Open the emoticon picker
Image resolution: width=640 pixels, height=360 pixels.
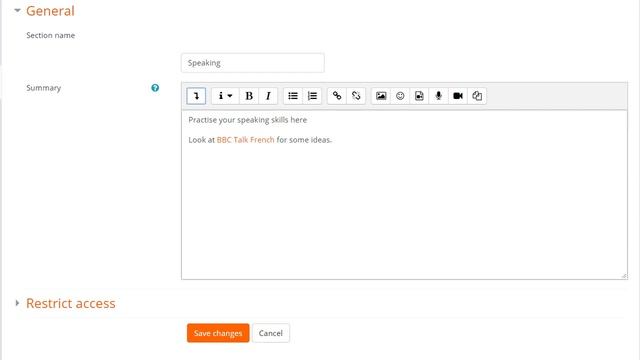coord(400,96)
